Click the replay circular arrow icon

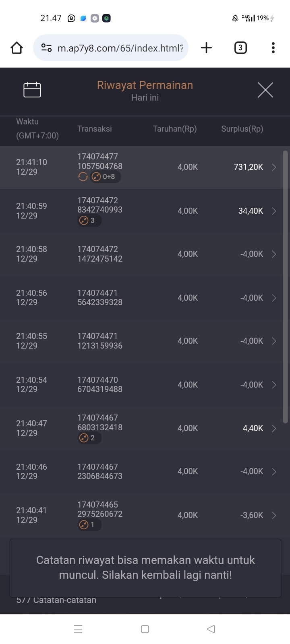coord(83,177)
